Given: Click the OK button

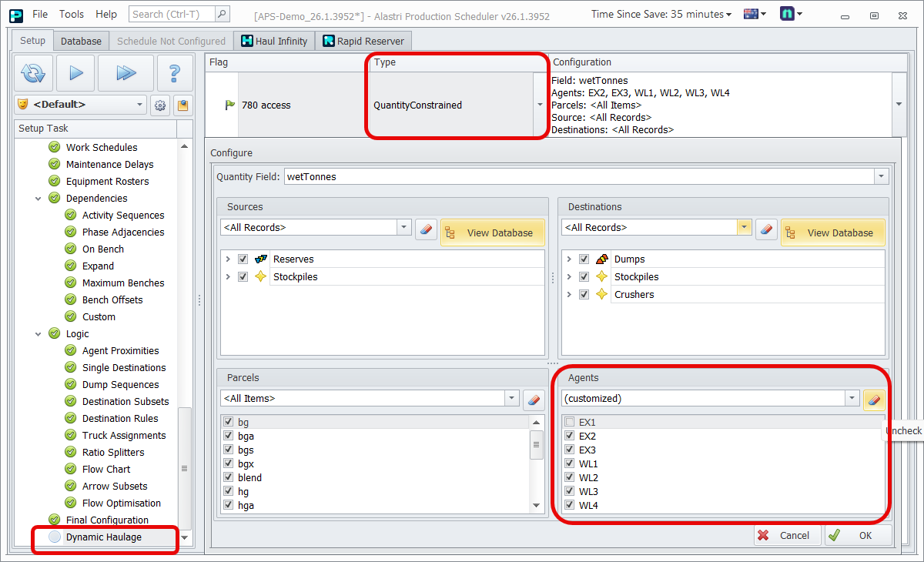Looking at the screenshot, I should (x=857, y=535).
